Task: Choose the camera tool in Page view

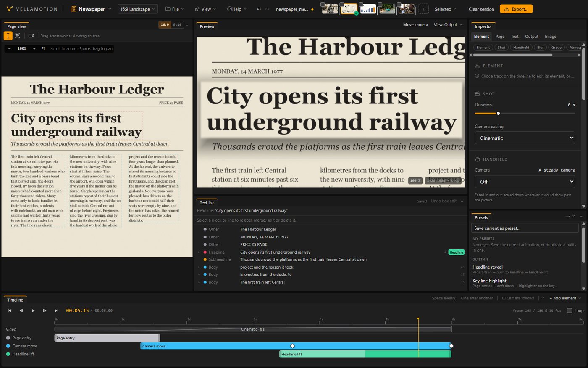Action: click(31, 36)
